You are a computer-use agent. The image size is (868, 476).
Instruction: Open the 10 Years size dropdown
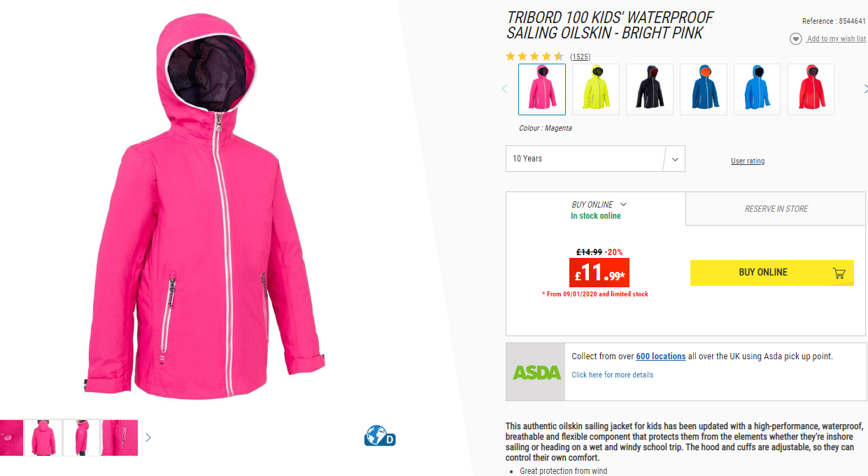[x=595, y=159]
